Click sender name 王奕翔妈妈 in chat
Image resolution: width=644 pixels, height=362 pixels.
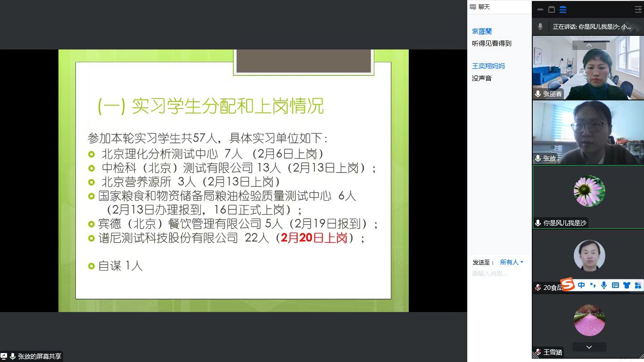point(488,66)
